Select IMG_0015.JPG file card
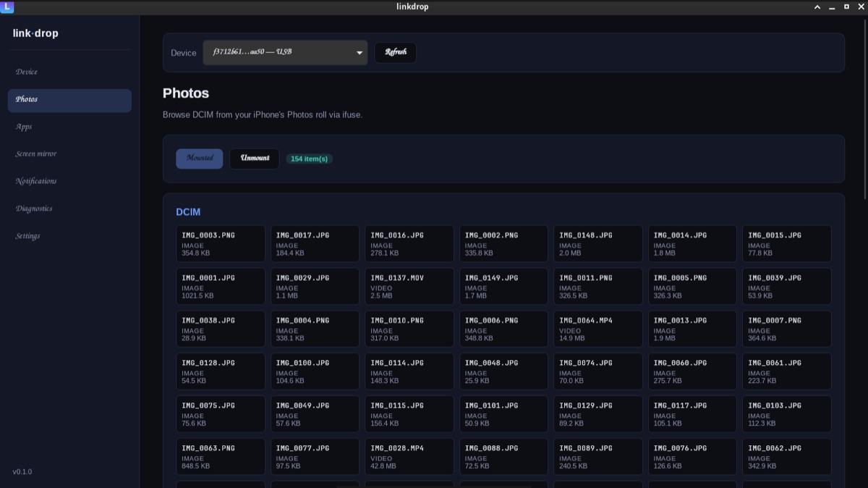This screenshot has width=868, height=488. click(x=787, y=244)
